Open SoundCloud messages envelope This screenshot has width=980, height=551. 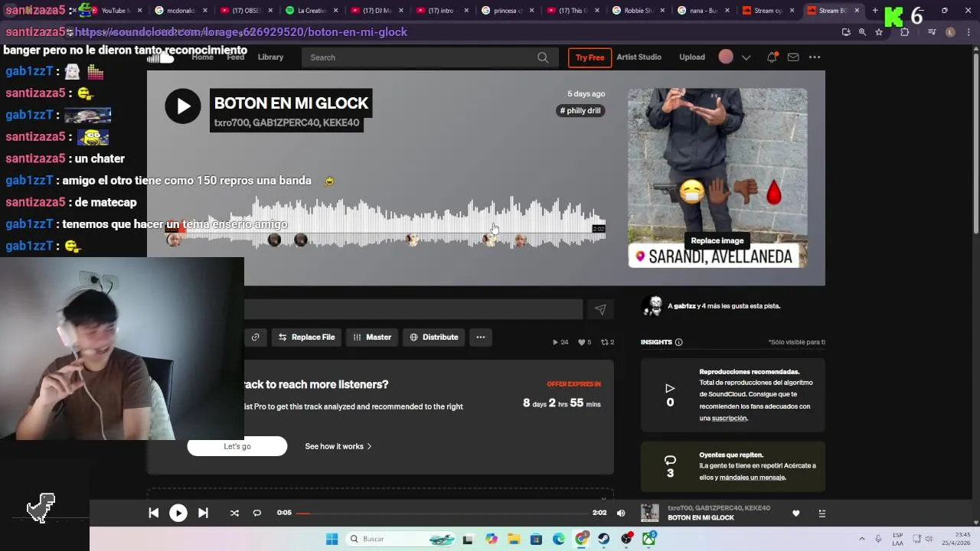[x=793, y=57]
